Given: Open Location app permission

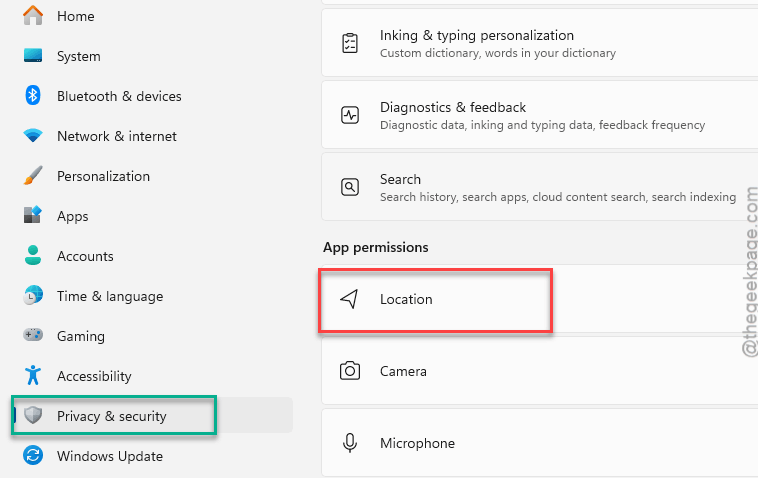Looking at the screenshot, I should (x=539, y=299).
